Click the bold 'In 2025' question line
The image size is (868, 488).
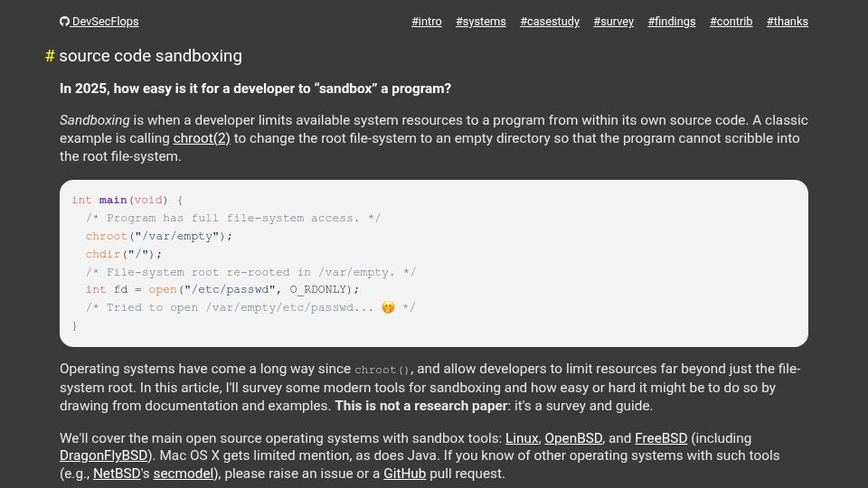coord(255,89)
